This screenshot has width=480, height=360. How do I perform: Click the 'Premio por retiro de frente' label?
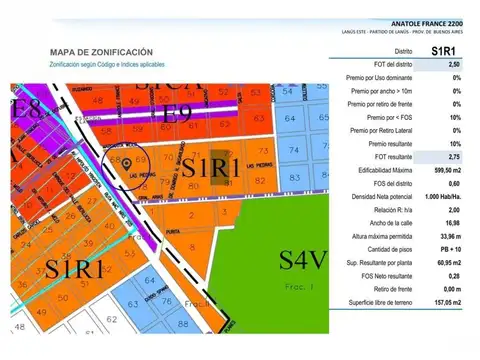(x=380, y=104)
